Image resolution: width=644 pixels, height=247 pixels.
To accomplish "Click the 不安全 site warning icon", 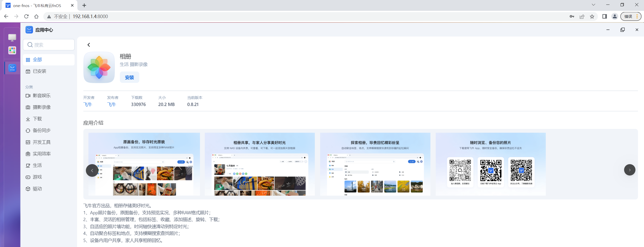I will [x=49, y=16].
